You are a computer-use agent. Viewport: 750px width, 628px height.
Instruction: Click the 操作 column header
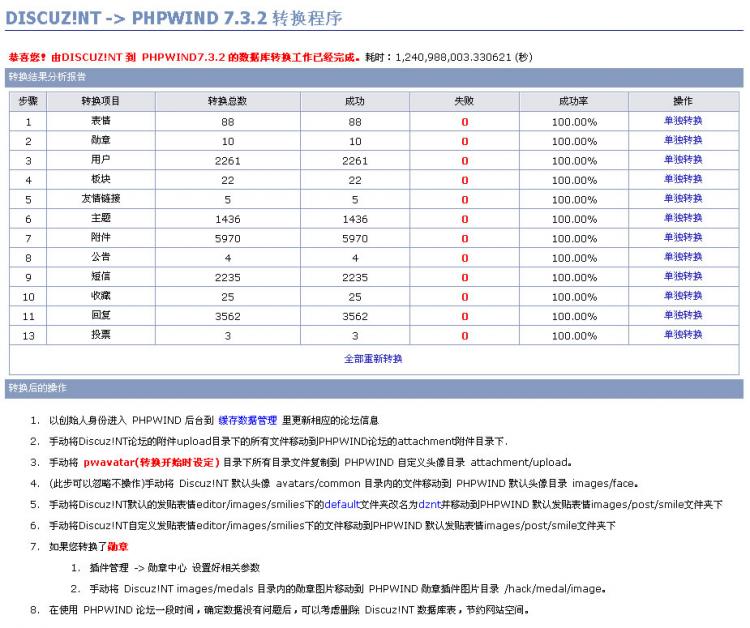(683, 101)
